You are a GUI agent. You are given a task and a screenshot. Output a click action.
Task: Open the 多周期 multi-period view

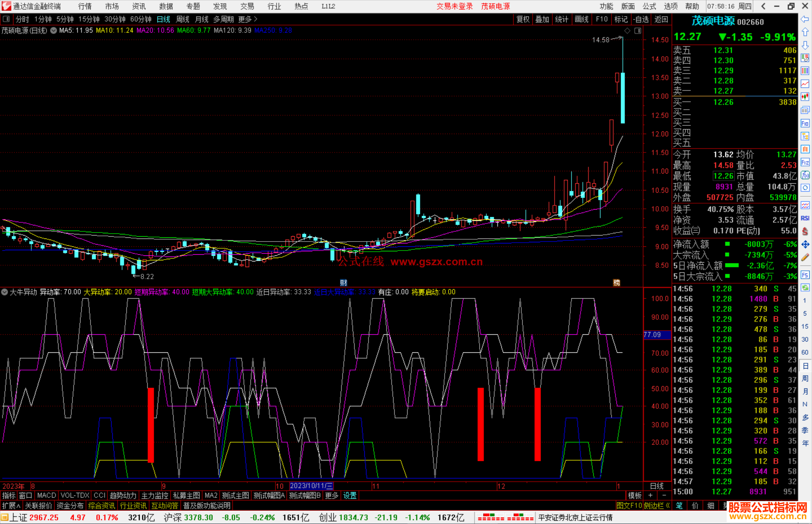pos(223,19)
